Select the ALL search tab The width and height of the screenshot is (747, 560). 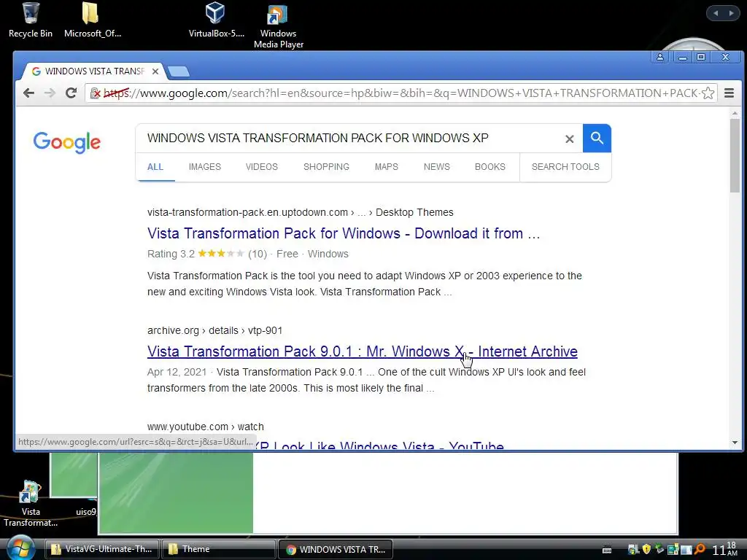coord(155,167)
